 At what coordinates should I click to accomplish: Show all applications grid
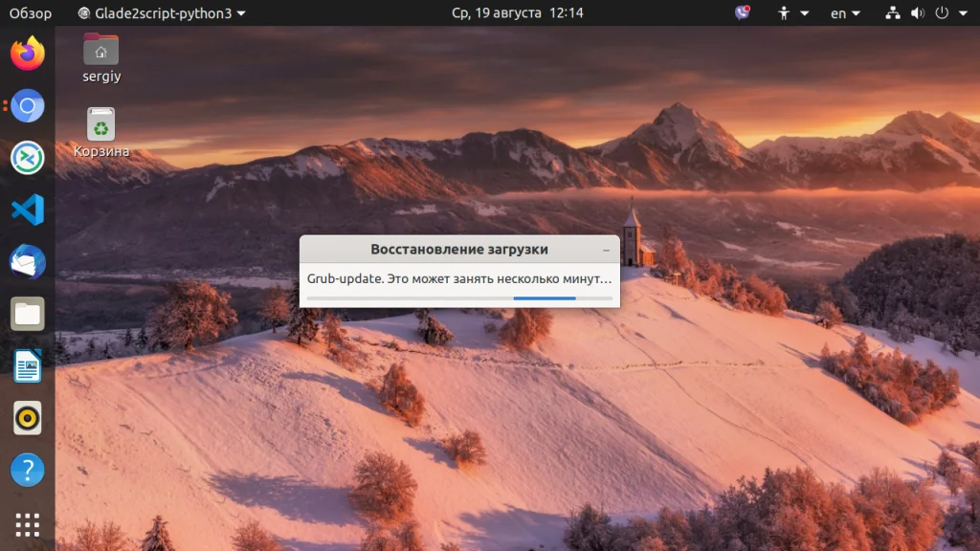pyautogui.click(x=28, y=525)
